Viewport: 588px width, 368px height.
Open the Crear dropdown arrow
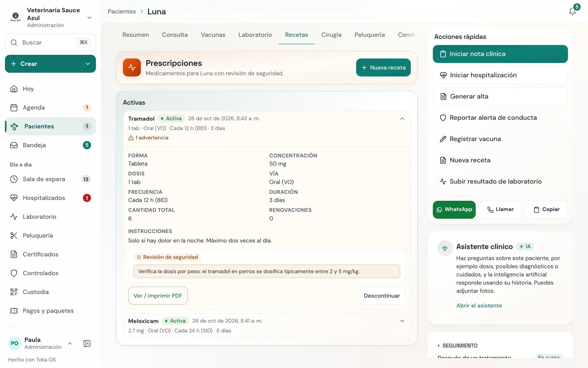[x=88, y=64]
